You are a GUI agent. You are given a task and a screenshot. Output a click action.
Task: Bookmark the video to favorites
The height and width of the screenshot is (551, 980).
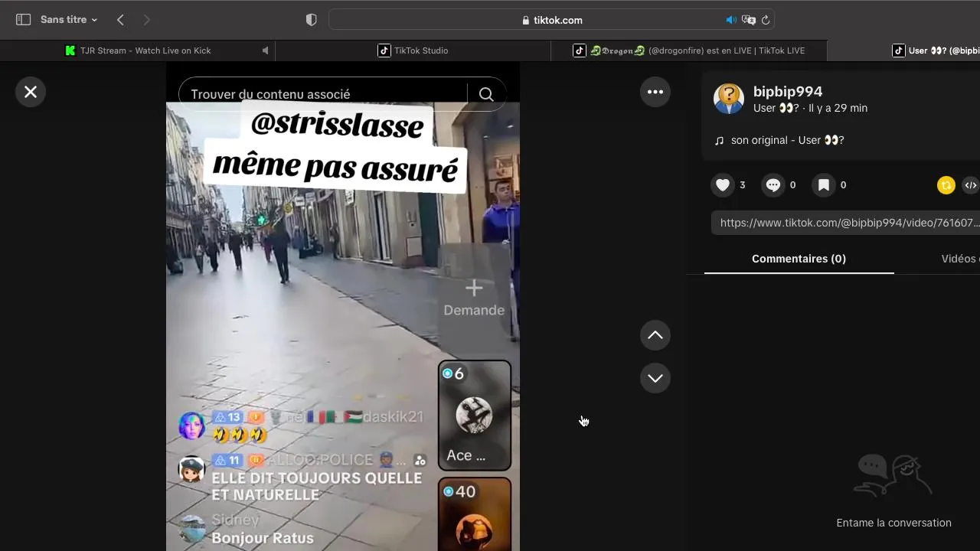coord(824,184)
